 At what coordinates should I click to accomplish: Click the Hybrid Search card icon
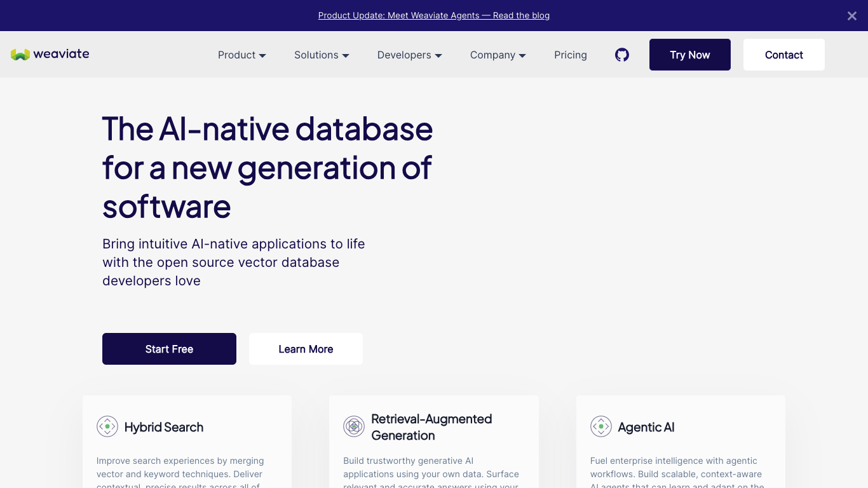(107, 426)
